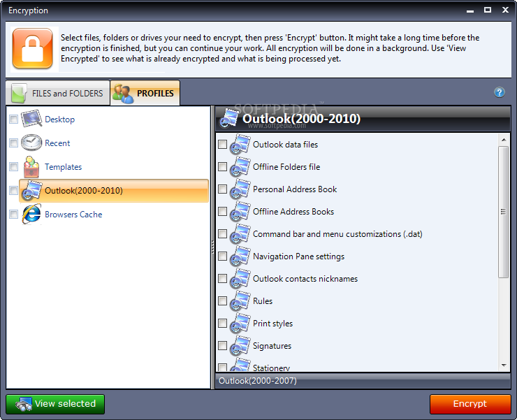This screenshot has width=517, height=420.
Task: Select the Offline Address Books checkbox
Action: click(223, 211)
